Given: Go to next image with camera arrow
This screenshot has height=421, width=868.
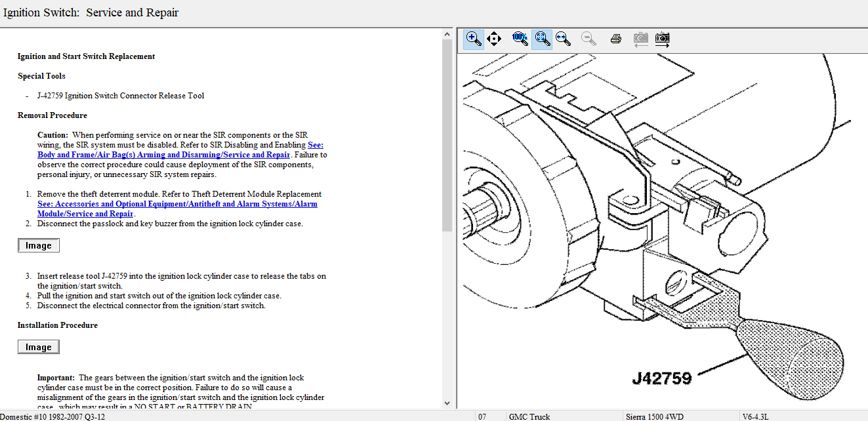Looking at the screenshot, I should [x=663, y=39].
